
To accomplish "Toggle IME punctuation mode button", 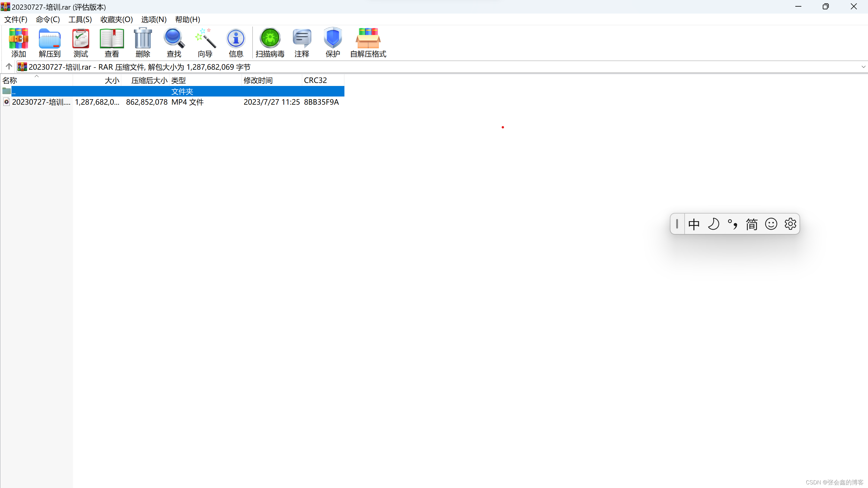I will (732, 224).
